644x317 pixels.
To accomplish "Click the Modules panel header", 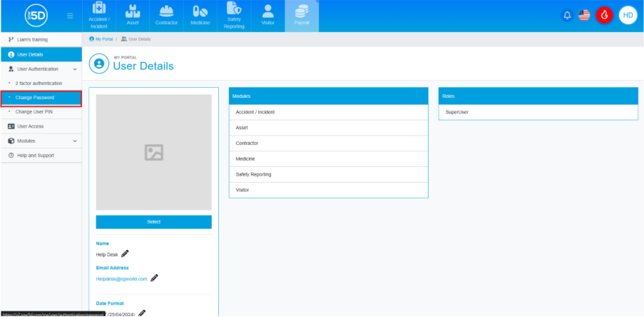I will click(x=329, y=96).
